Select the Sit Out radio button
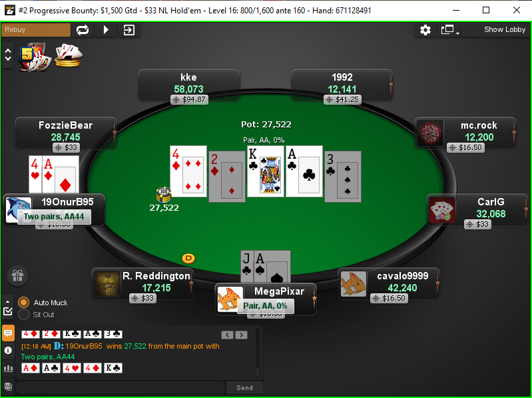 click(23, 315)
